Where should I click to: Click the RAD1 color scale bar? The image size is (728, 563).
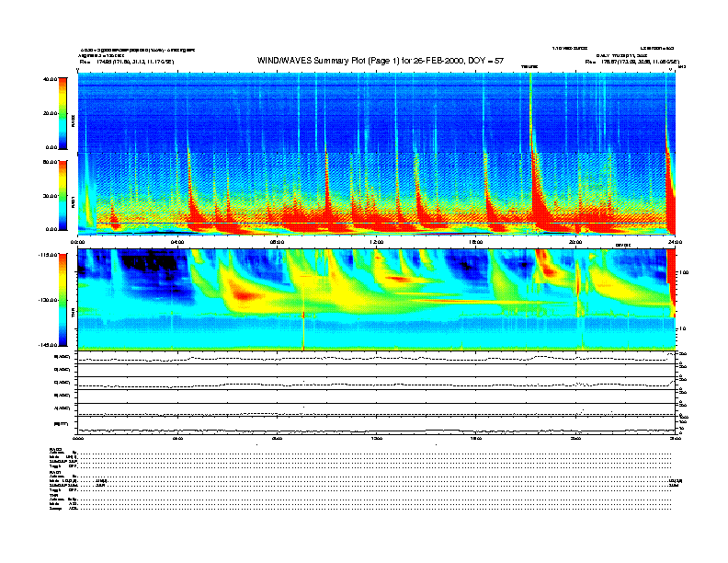[x=63, y=195]
